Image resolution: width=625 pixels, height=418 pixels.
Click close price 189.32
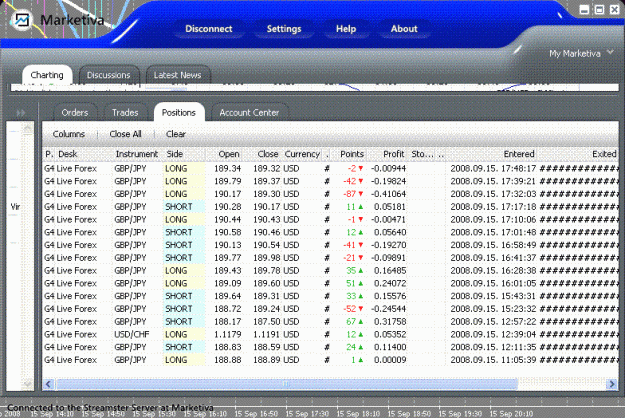pyautogui.click(x=267, y=169)
